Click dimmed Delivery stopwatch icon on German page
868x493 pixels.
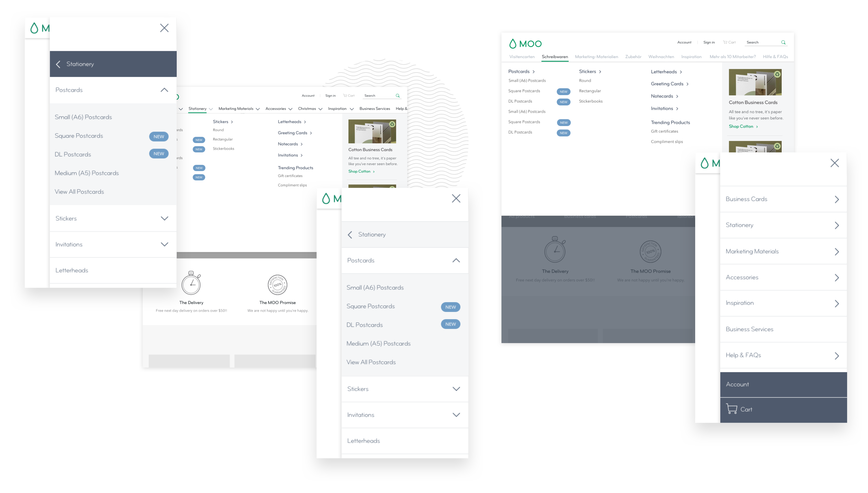pyautogui.click(x=555, y=250)
